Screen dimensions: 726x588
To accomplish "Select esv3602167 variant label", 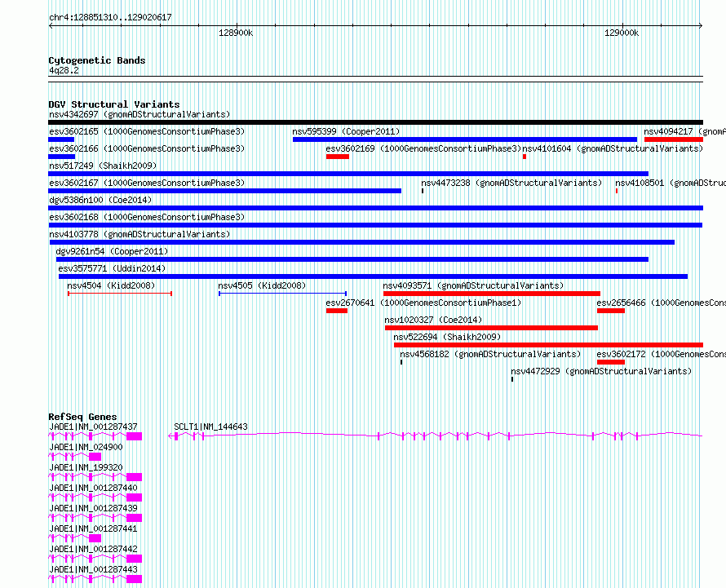I will 147,183.
